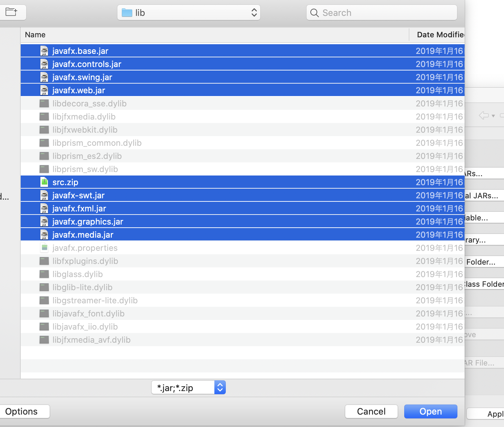Click the libdecora_sse.dylib file icon
Viewport: 504px width, 427px height.
(44, 103)
